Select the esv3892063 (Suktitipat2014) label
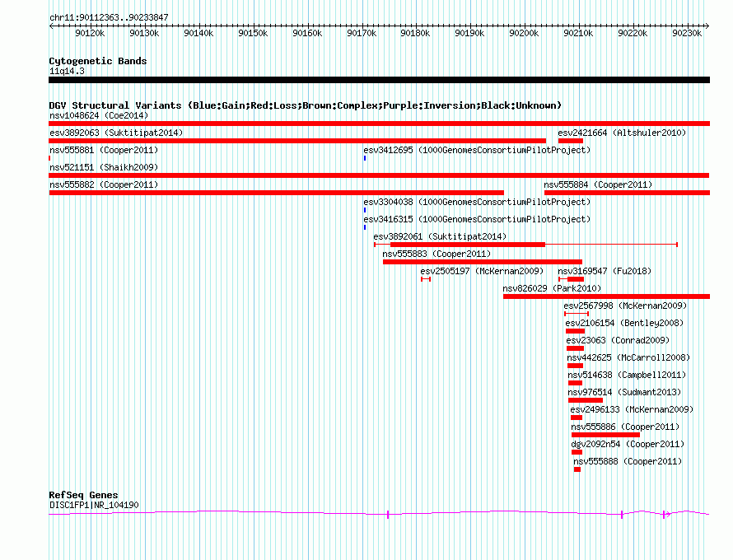 pos(116,133)
